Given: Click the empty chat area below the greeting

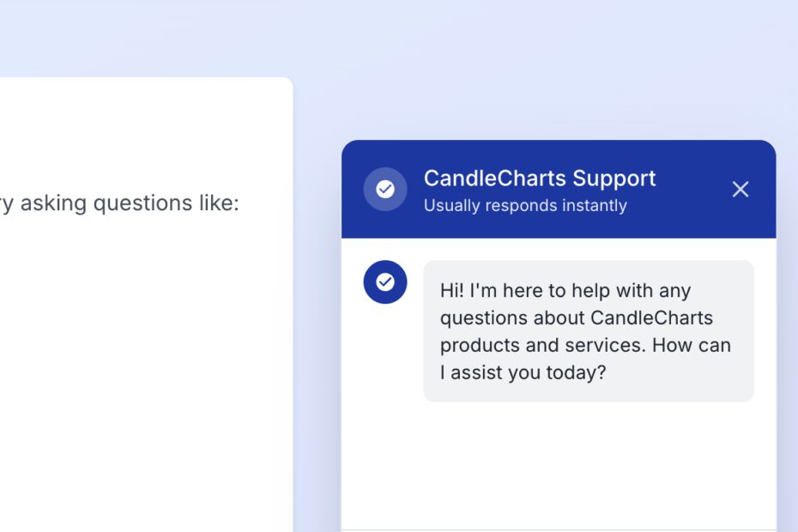Looking at the screenshot, I should pos(558,463).
